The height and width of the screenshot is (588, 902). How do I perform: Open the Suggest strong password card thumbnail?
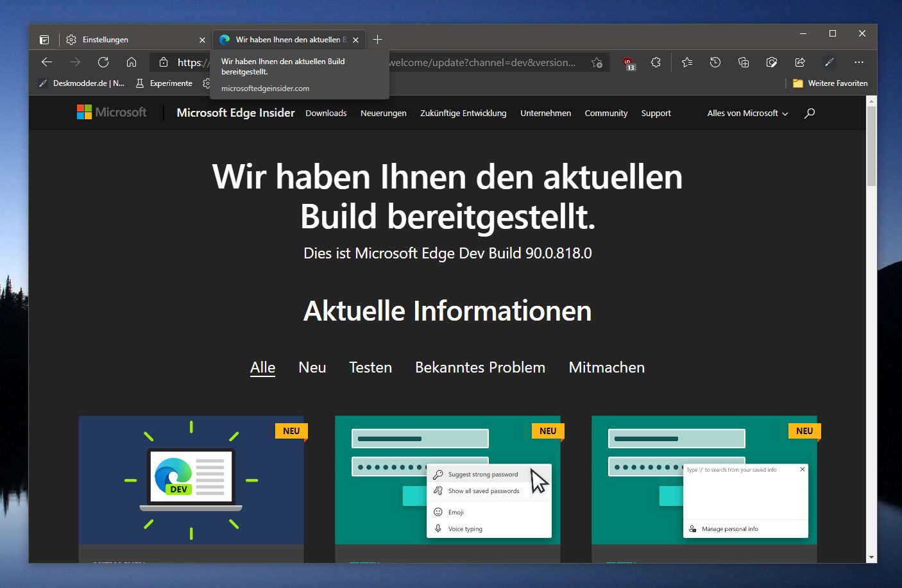(448, 480)
